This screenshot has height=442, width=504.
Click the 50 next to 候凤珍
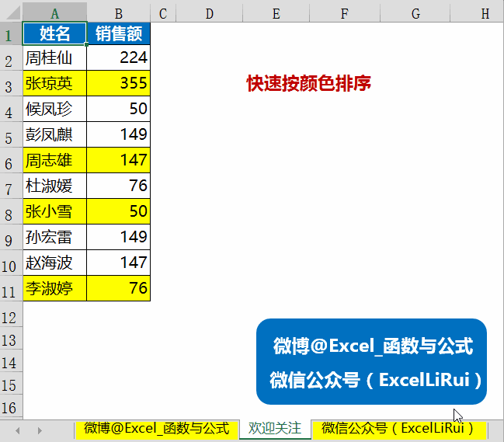pos(119,109)
